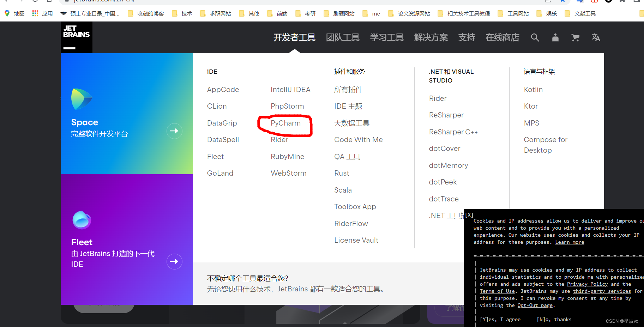
Task: Open the 应用 apps launcher grid icon
Action: point(35,13)
